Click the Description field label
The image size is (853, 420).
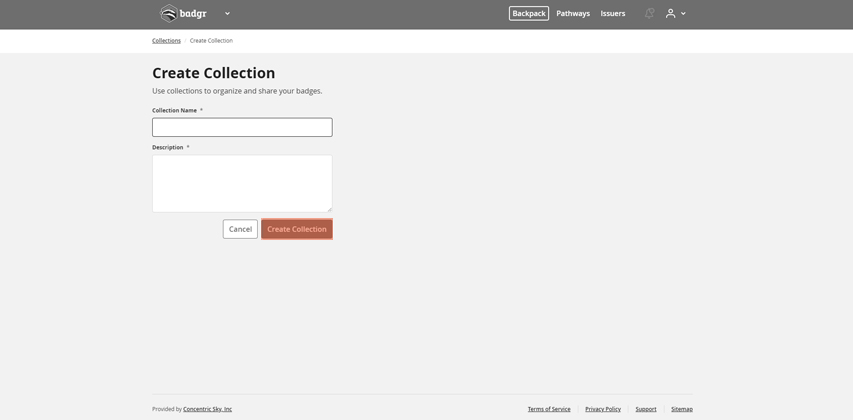coord(168,147)
